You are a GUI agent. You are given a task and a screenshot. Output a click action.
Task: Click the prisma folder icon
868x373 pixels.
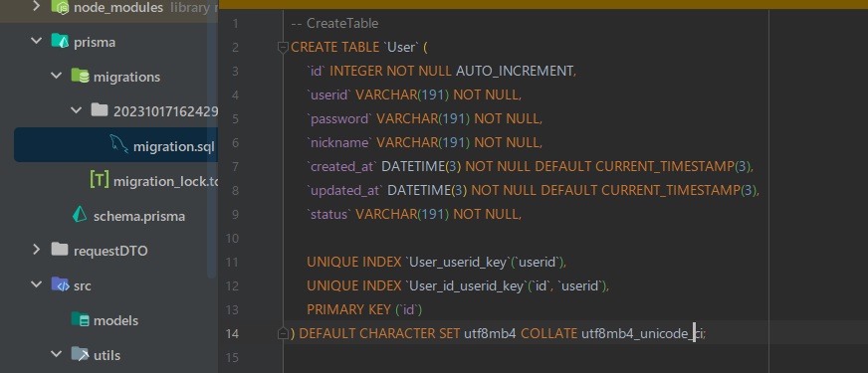[60, 41]
